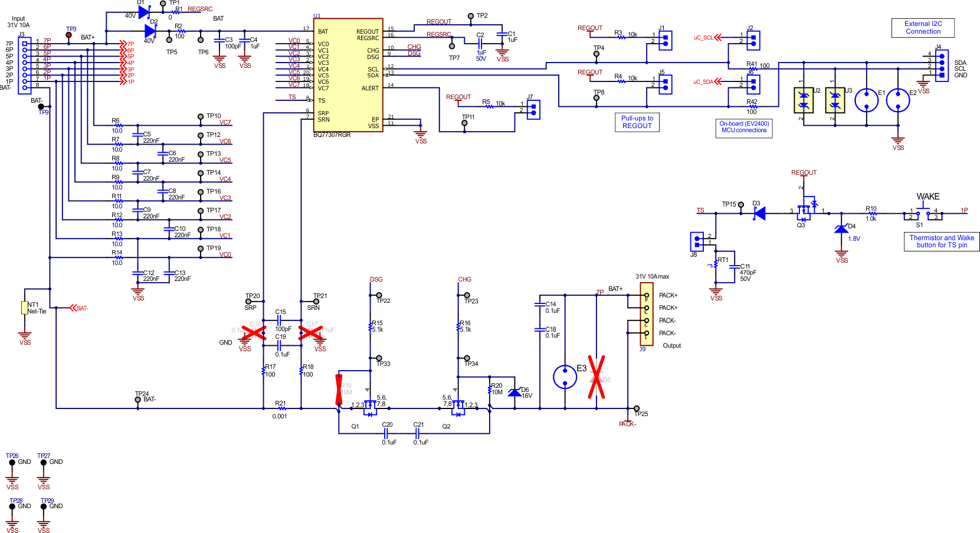980x533 pixels.
Task: Click spark gap E1 symbol
Action: (x=867, y=100)
